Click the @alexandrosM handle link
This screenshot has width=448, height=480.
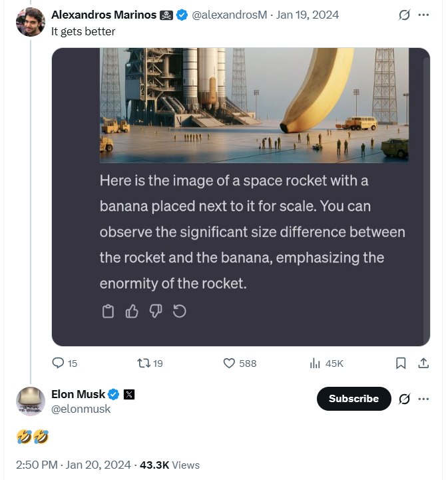pyautogui.click(x=230, y=15)
